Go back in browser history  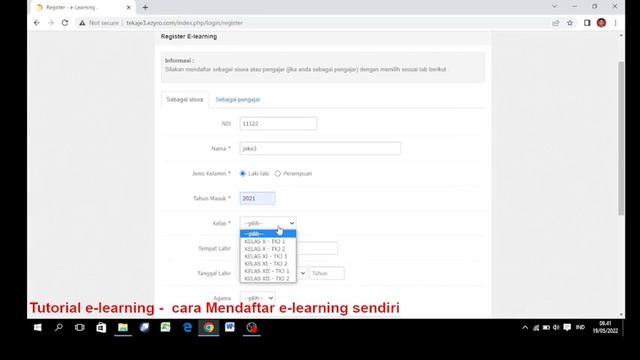tap(37, 23)
